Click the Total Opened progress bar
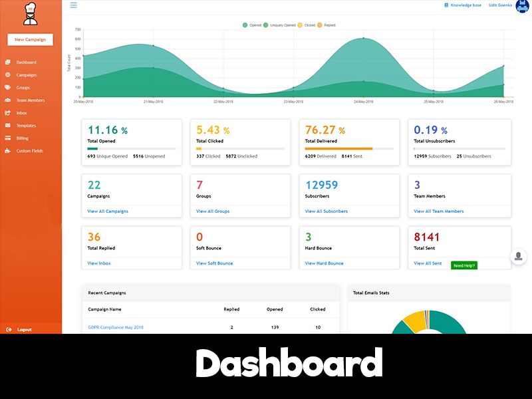Screen dimensions: 532x399 132,148
